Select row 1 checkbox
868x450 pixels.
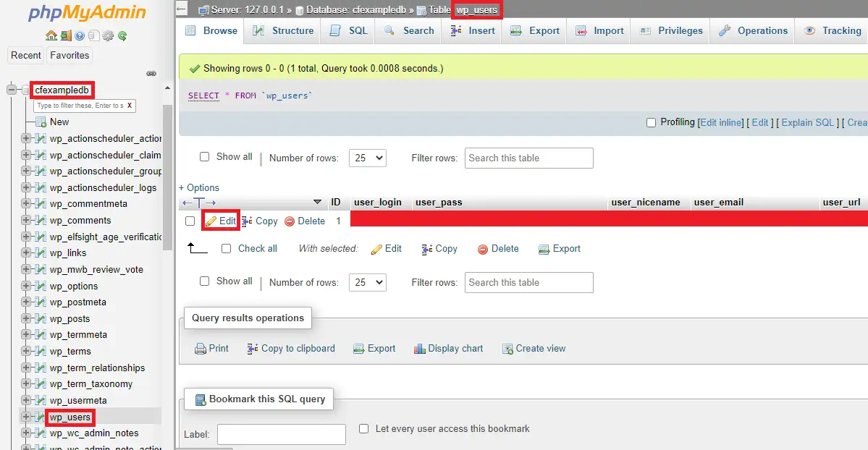pyautogui.click(x=190, y=221)
